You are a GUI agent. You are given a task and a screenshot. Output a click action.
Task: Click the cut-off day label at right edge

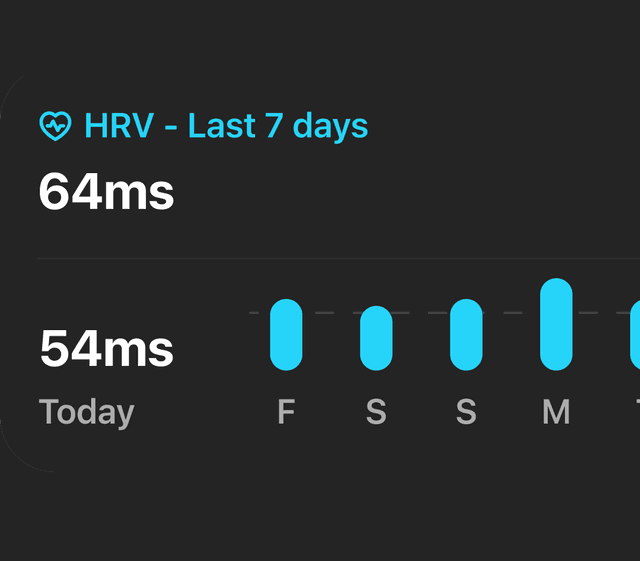click(636, 412)
